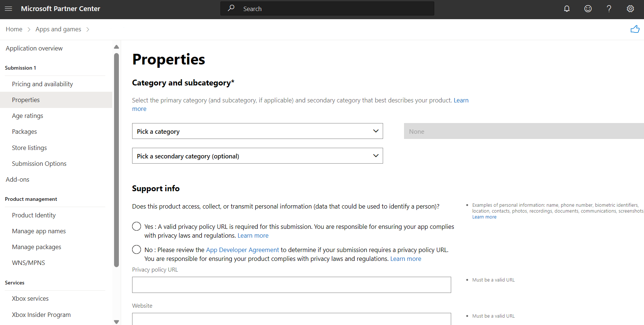Click the Home breadcrumb link
The image size is (644, 325).
(x=14, y=29)
